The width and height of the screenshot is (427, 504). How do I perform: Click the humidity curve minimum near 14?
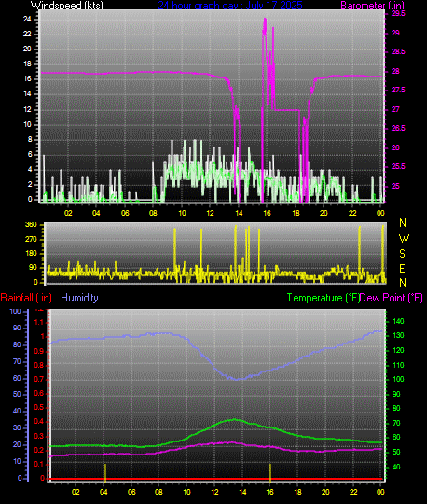[239, 379]
